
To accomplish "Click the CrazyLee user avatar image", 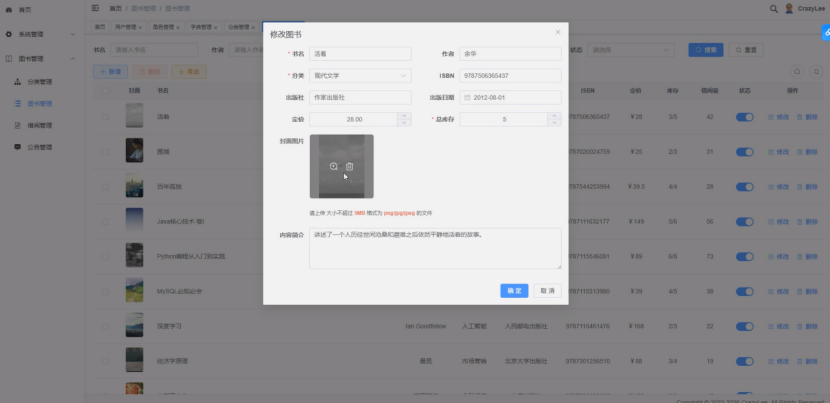I will (x=789, y=8).
